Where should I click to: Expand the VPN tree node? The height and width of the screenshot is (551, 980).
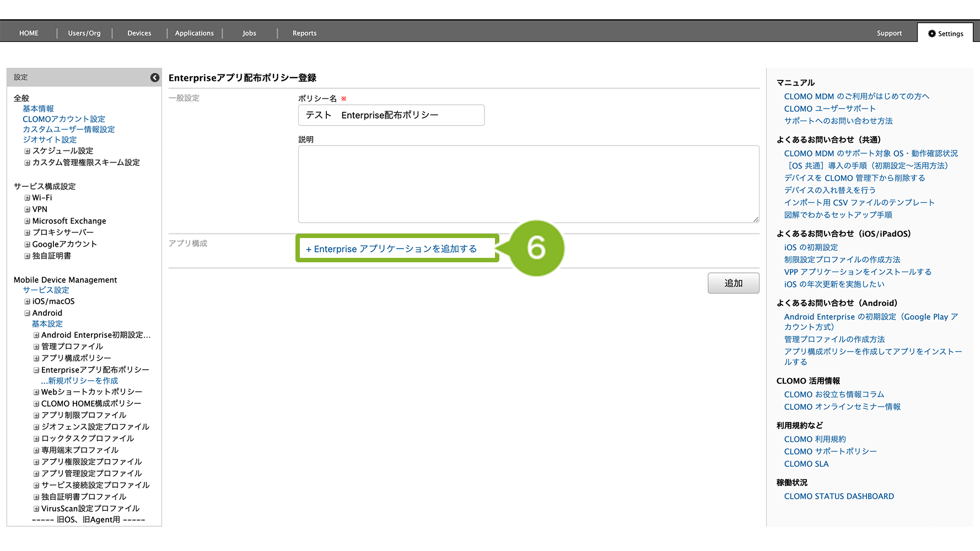pyautogui.click(x=27, y=209)
